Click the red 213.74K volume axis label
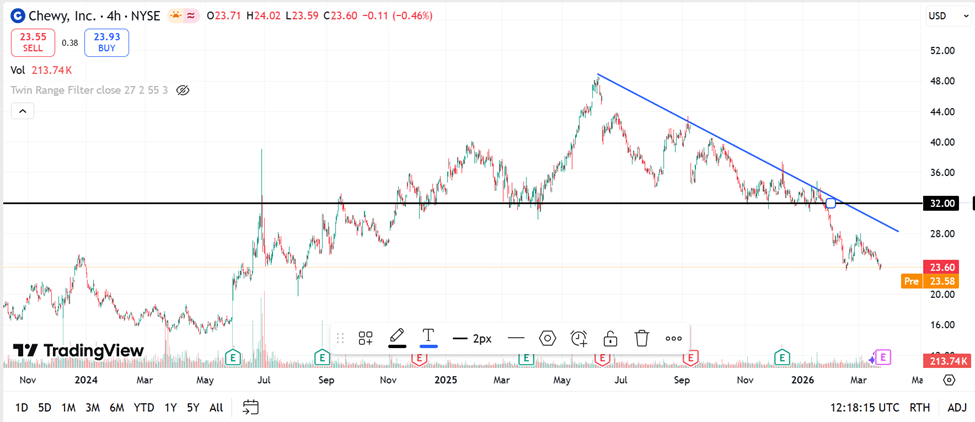Viewport: 975px width, 422px height. click(946, 360)
